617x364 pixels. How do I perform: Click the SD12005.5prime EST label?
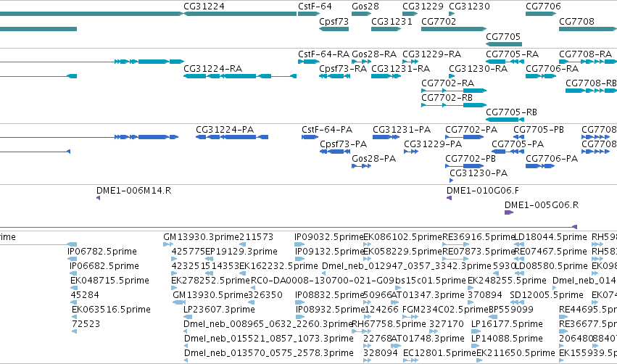pos(546,295)
